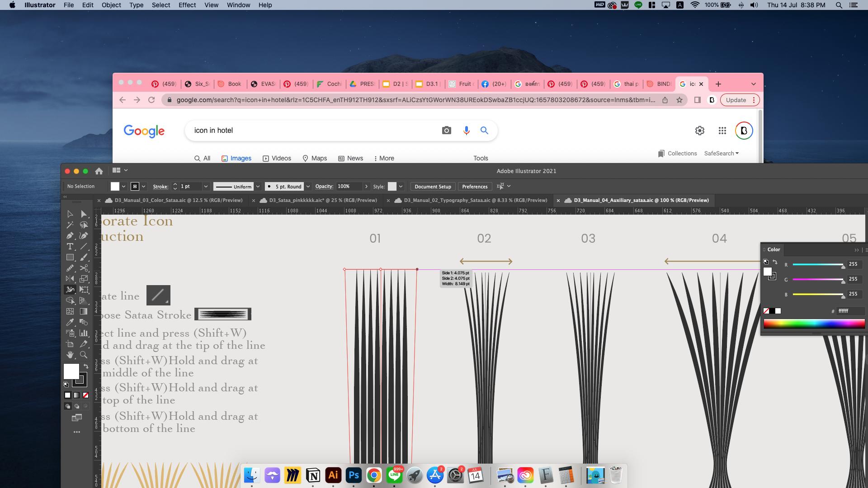868x488 pixels.
Task: Select the Pen tool
Action: pos(70,235)
